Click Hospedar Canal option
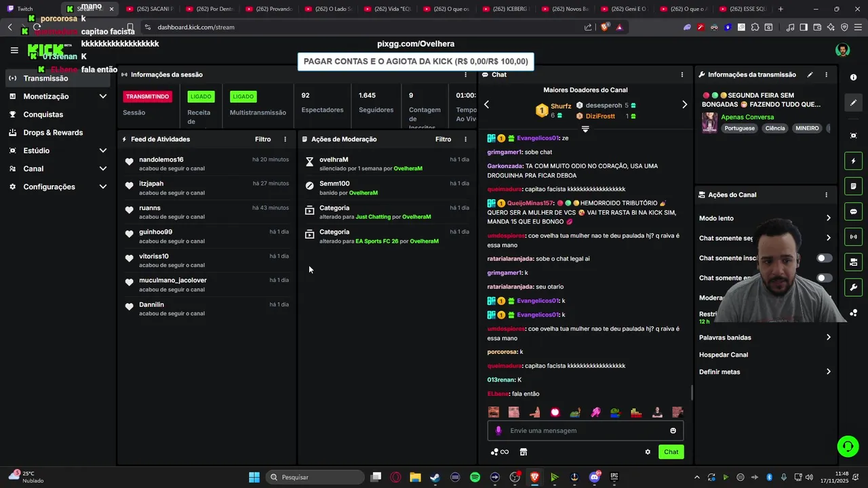Screen dimensions: 868x488 [723, 354]
